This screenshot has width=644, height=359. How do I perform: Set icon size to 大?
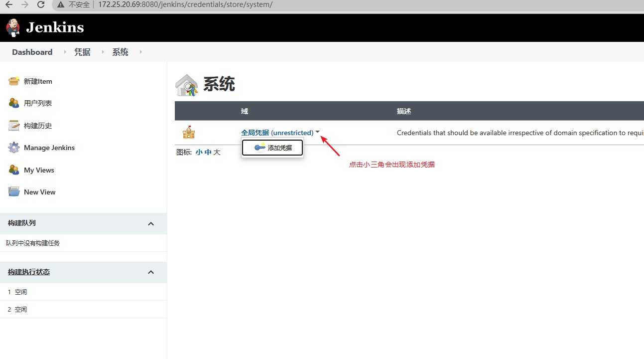pos(217,152)
